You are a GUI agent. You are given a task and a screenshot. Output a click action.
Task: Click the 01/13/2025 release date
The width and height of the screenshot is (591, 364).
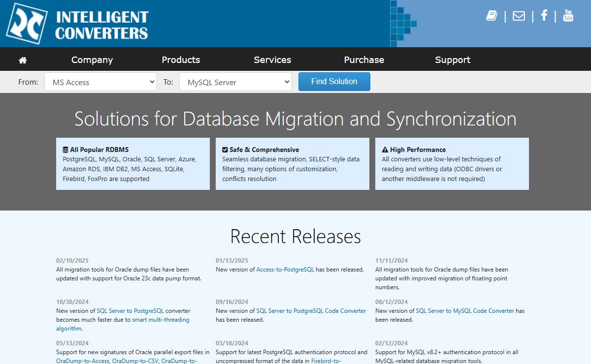pos(232,261)
